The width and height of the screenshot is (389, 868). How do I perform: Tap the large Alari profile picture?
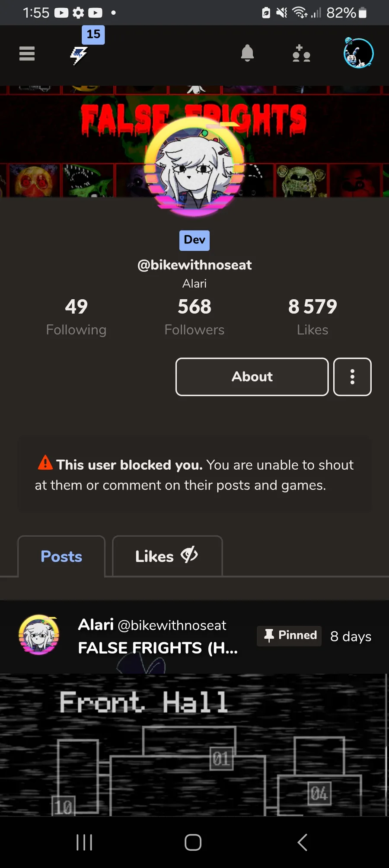coord(194,167)
